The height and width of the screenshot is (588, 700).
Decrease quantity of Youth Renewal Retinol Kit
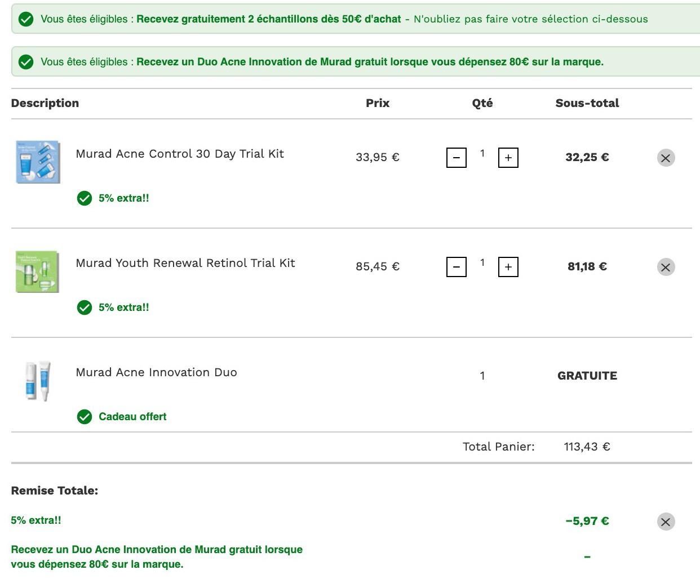click(x=457, y=267)
